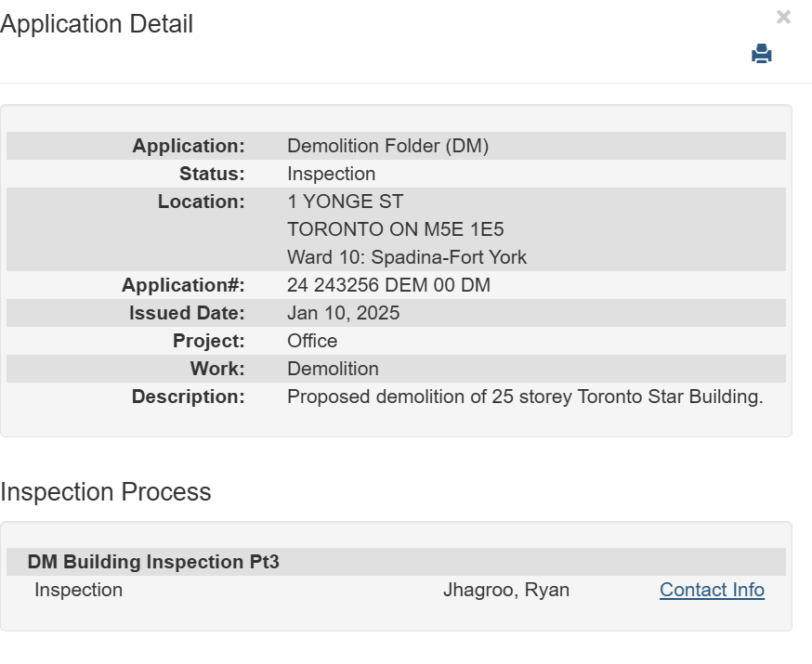Click the Status: field label

click(x=212, y=174)
